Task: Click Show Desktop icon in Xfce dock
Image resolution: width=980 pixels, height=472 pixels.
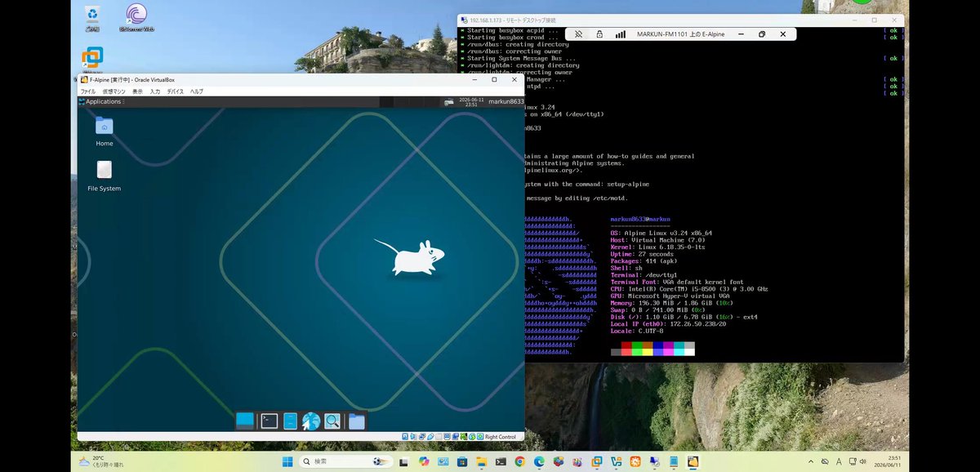Action: click(x=245, y=421)
